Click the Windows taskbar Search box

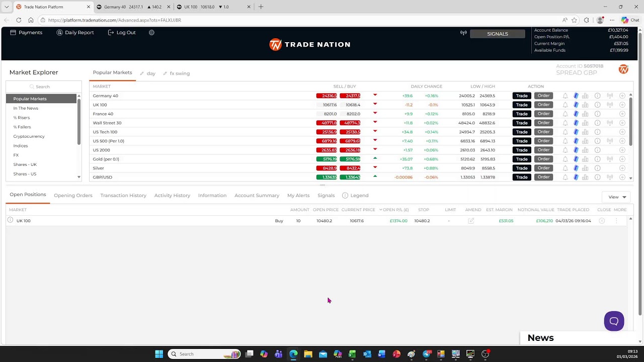coord(204,354)
